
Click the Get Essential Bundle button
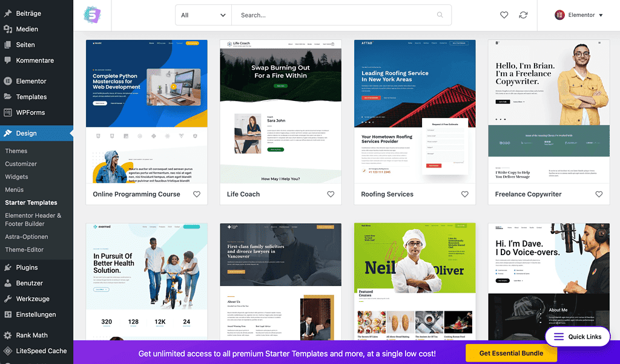click(x=511, y=353)
